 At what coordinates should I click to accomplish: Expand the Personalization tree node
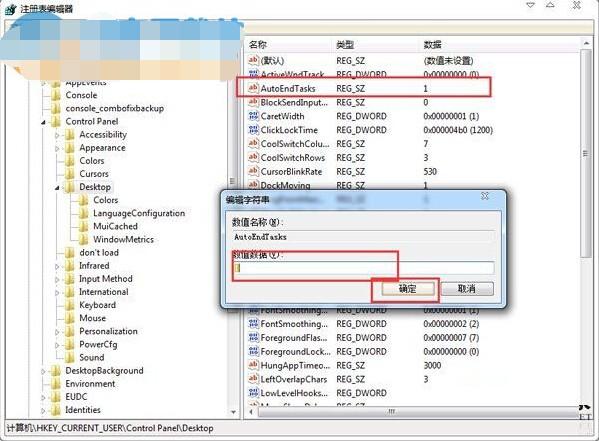click(57, 332)
